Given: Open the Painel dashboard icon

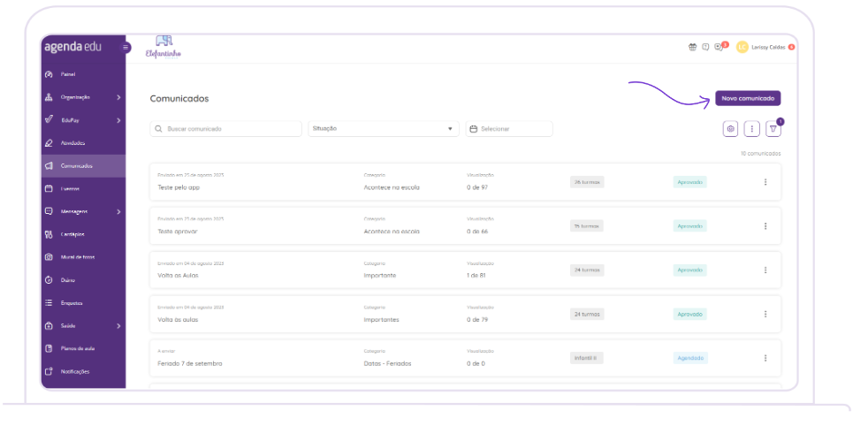Looking at the screenshot, I should [x=49, y=74].
